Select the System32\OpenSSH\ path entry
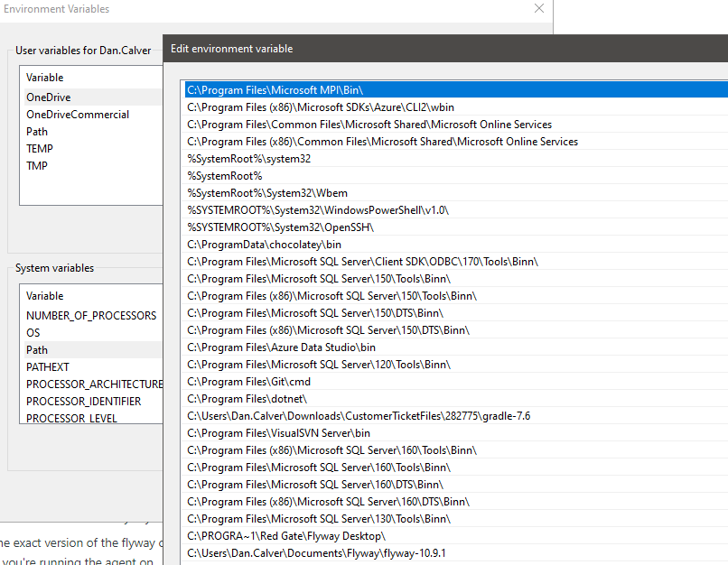 (456, 227)
